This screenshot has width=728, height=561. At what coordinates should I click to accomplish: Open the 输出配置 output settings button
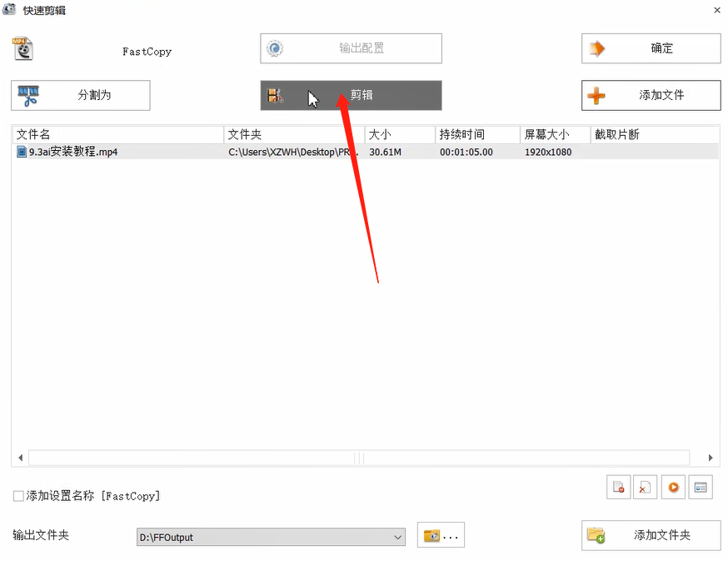[x=351, y=48]
